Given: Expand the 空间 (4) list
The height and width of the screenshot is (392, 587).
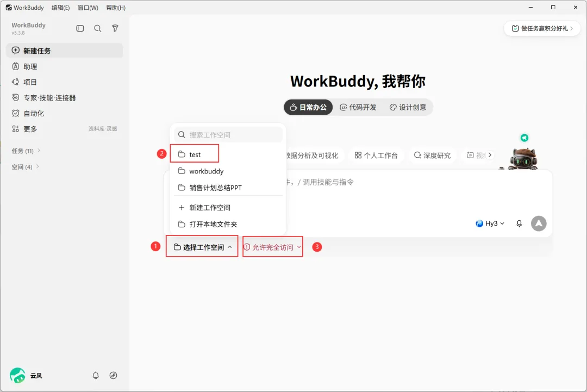Looking at the screenshot, I should click(25, 166).
